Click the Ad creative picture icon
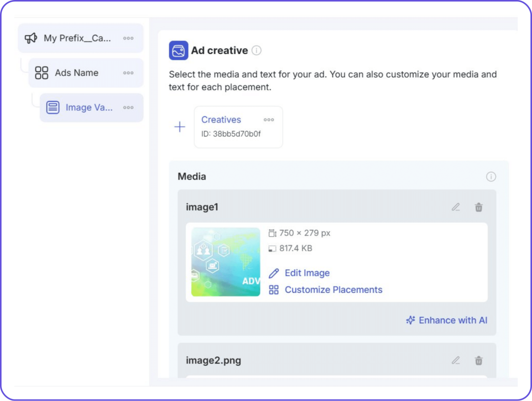 179,50
